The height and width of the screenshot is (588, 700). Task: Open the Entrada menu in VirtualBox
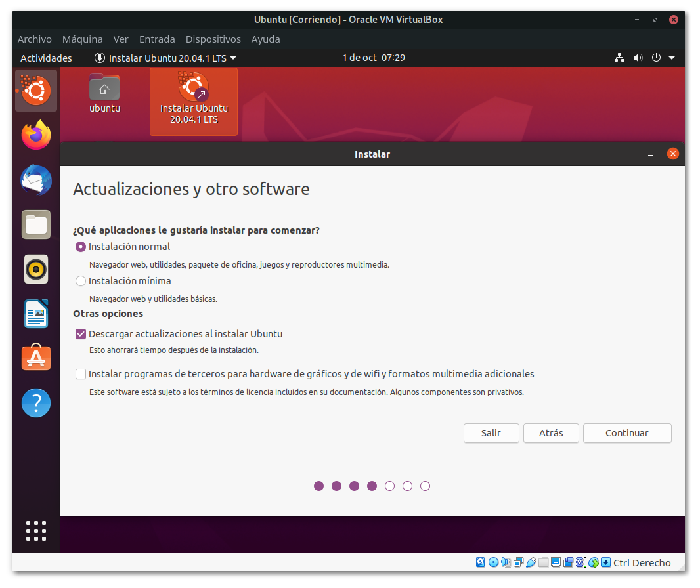pyautogui.click(x=157, y=39)
